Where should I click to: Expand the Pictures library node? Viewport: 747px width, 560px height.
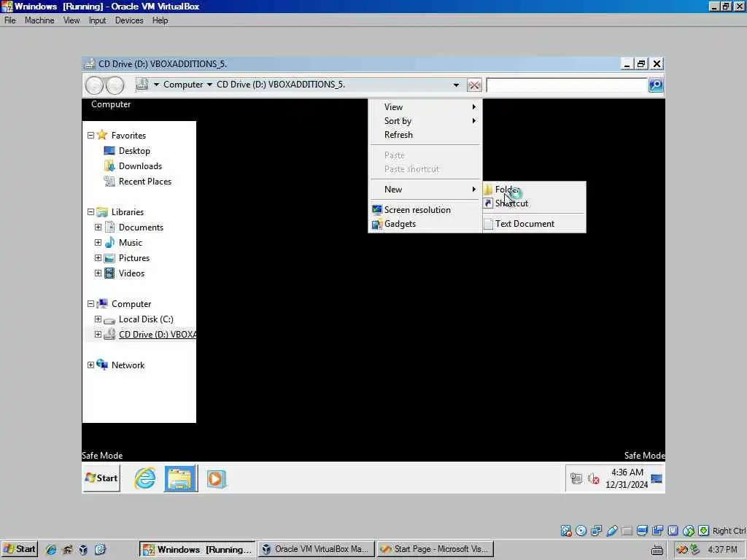coord(98,257)
